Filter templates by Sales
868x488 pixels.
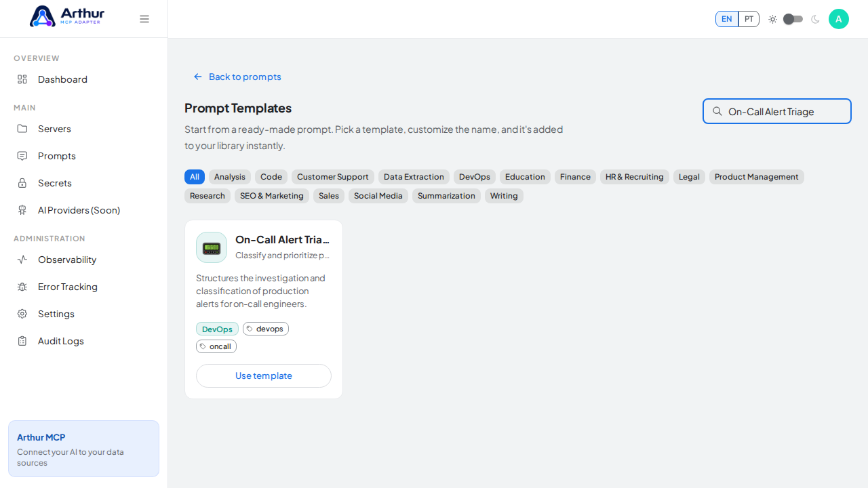pyautogui.click(x=329, y=196)
